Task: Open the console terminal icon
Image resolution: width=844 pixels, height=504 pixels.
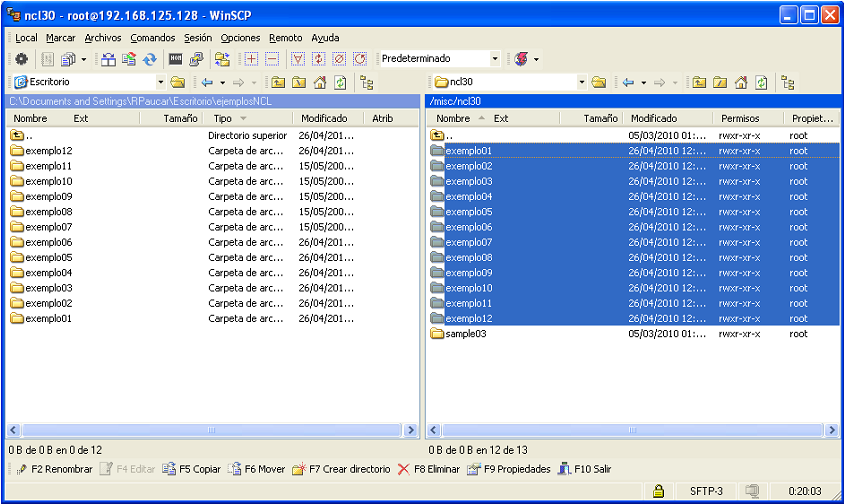Action: [x=175, y=59]
